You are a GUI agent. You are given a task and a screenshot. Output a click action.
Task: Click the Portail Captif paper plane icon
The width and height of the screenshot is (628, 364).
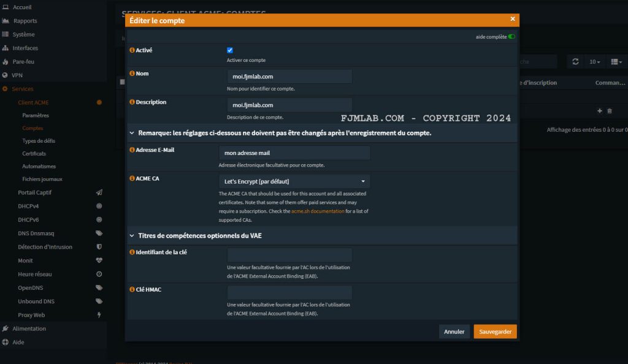click(x=99, y=192)
